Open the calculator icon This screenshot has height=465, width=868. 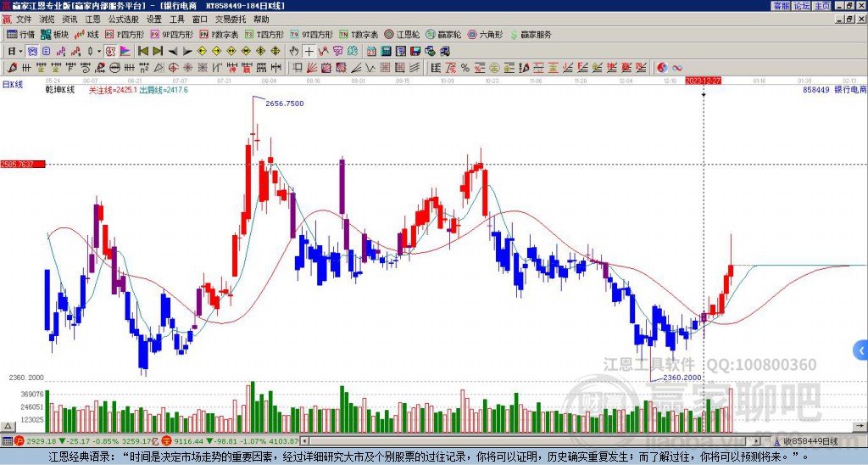tap(387, 52)
